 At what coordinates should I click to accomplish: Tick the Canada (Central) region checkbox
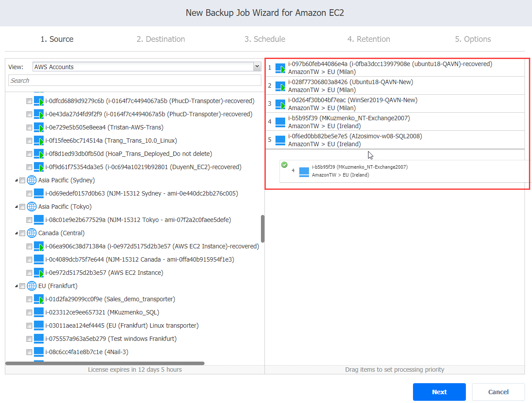coord(22,233)
